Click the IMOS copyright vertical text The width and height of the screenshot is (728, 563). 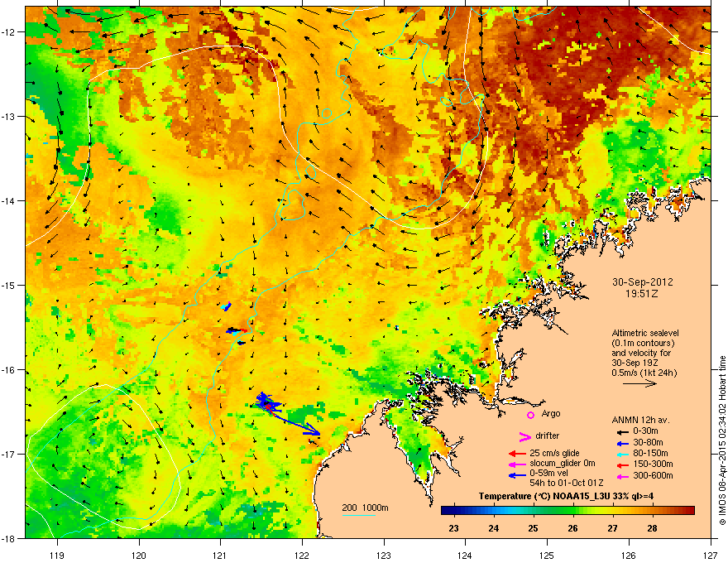[x=722, y=440]
